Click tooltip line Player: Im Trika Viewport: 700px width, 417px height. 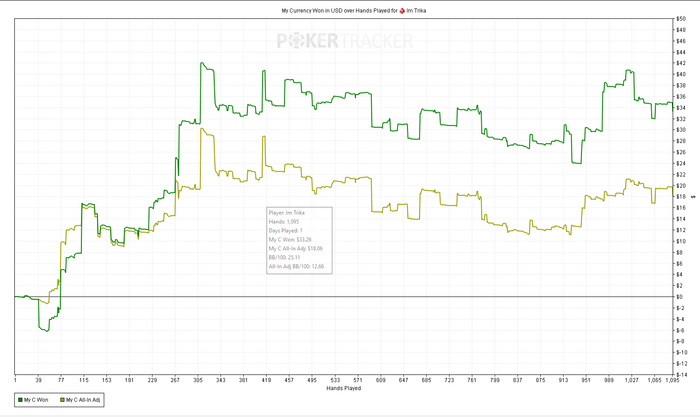(x=287, y=213)
